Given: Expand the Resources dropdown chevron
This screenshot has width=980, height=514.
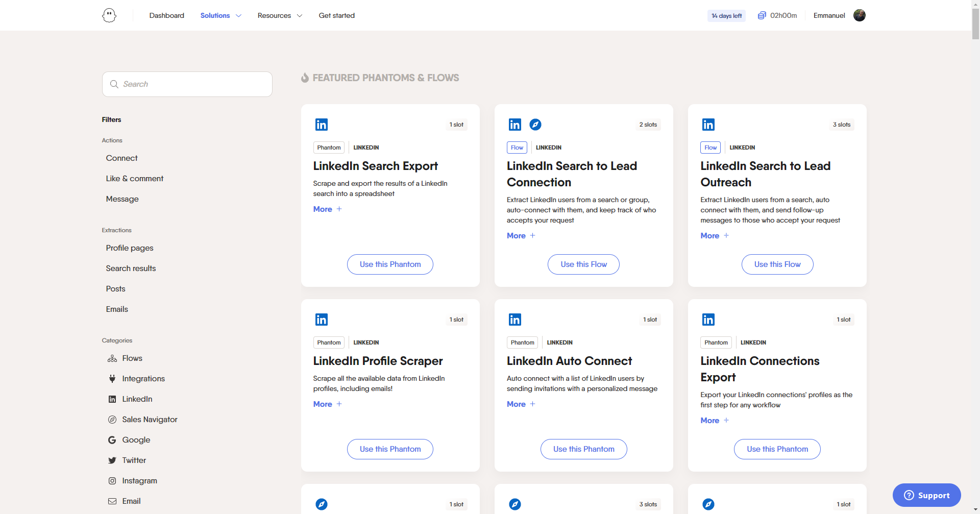Looking at the screenshot, I should coord(300,16).
